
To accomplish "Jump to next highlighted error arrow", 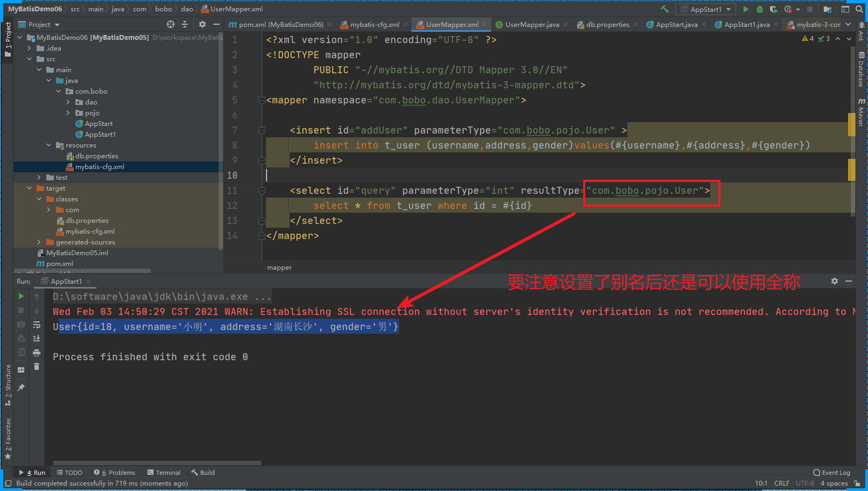I will click(849, 39).
